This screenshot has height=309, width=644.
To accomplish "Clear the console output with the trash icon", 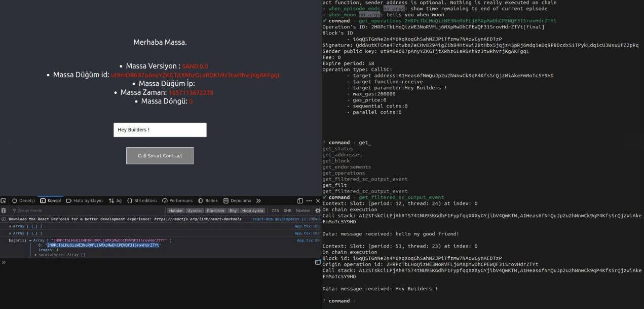I will pos(3,210).
